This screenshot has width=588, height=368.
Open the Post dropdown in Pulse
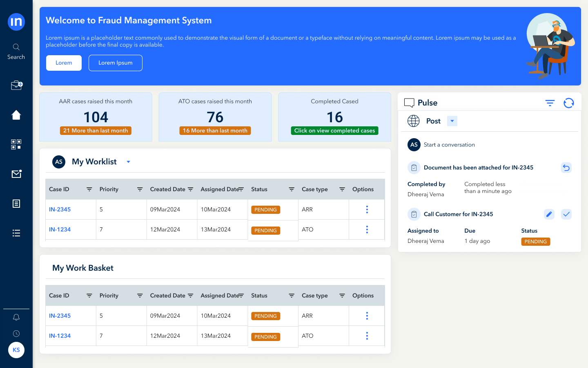pyautogui.click(x=452, y=121)
